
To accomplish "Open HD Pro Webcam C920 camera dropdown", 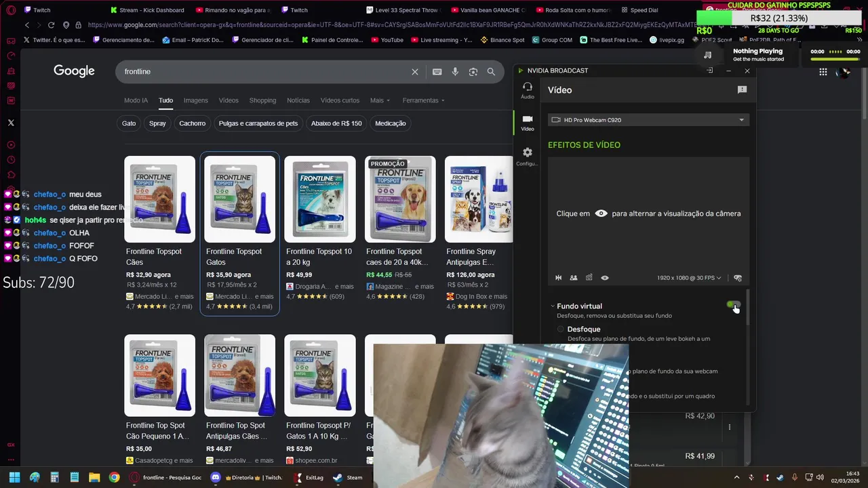I will [x=648, y=120].
